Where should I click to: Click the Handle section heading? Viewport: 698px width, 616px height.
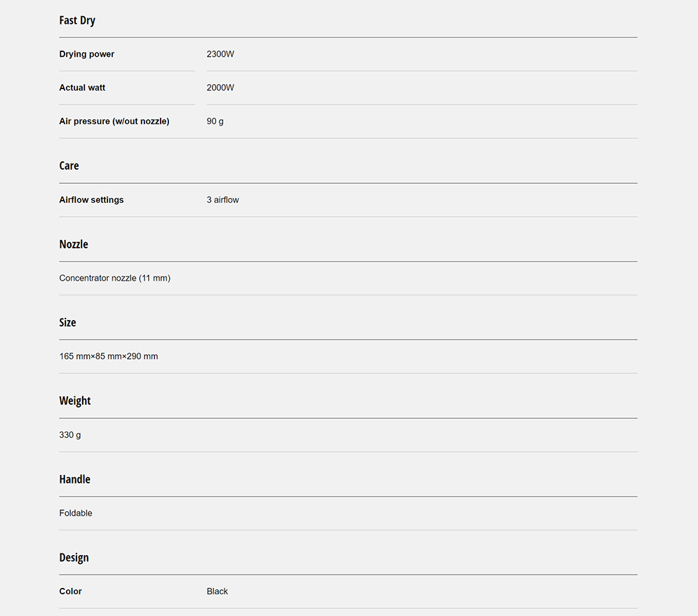click(75, 479)
